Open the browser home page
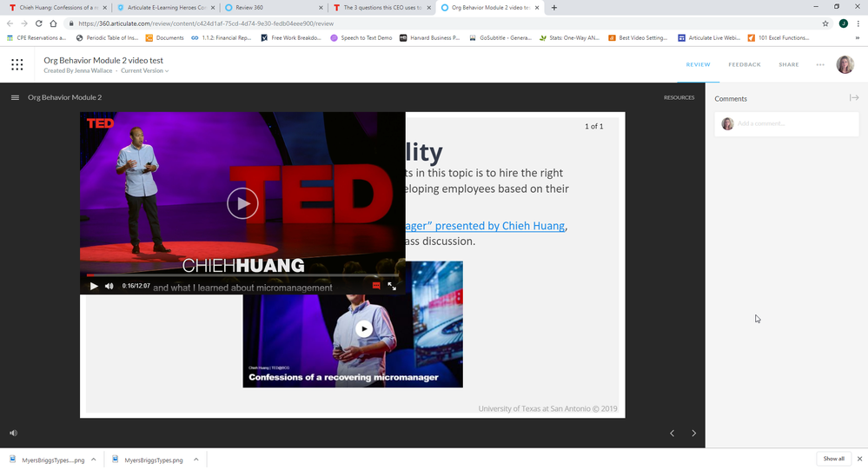This screenshot has width=868, height=470. pyautogui.click(x=53, y=23)
